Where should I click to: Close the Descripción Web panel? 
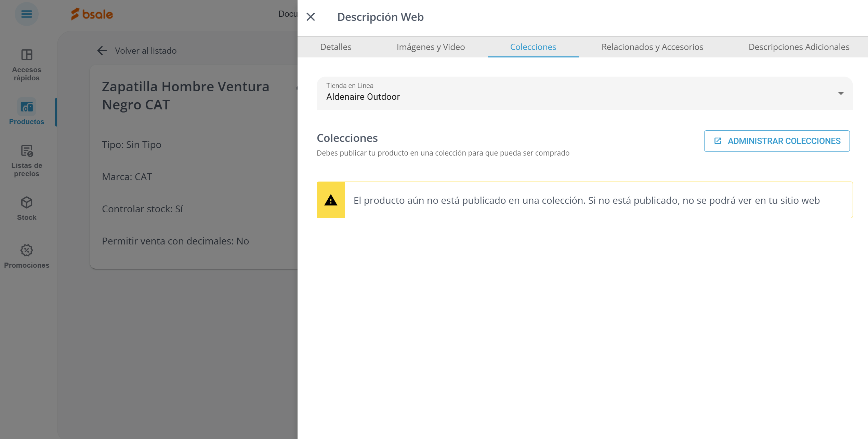tap(311, 17)
